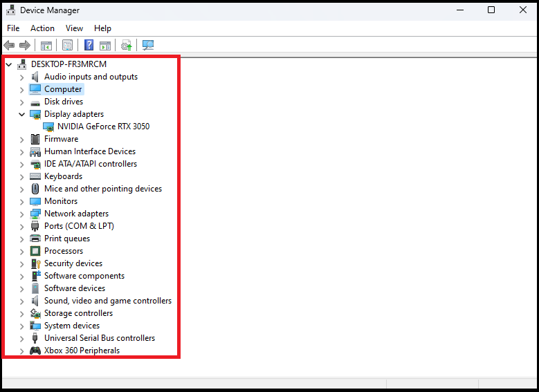Viewport: 539px width, 392px height.
Task: Expand Sound, video and game controllers chevron
Action: coord(21,301)
